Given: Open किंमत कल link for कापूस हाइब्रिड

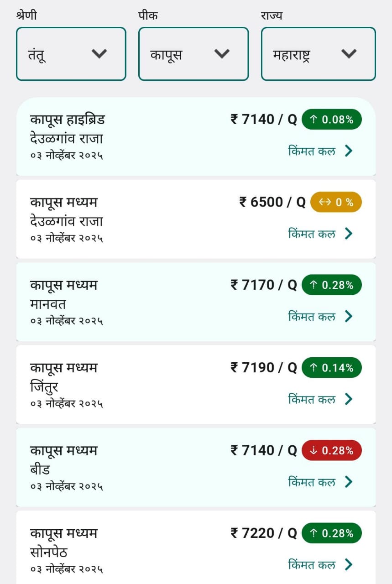Looking at the screenshot, I should point(312,151).
